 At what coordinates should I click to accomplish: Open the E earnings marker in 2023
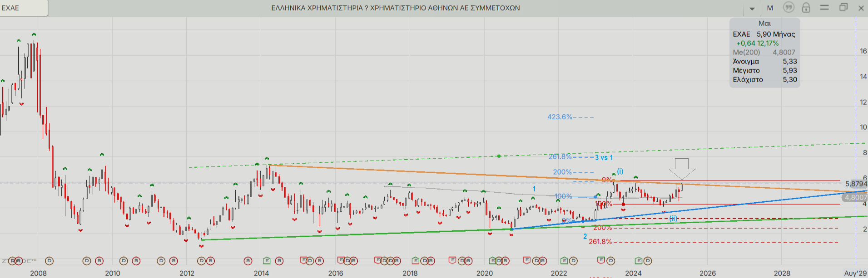click(x=601, y=260)
